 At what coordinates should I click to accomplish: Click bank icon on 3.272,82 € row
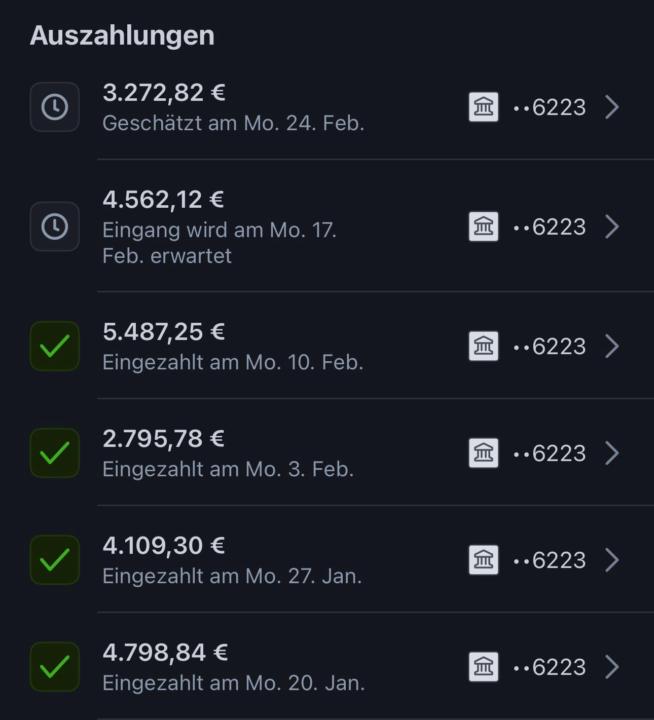pyautogui.click(x=484, y=107)
